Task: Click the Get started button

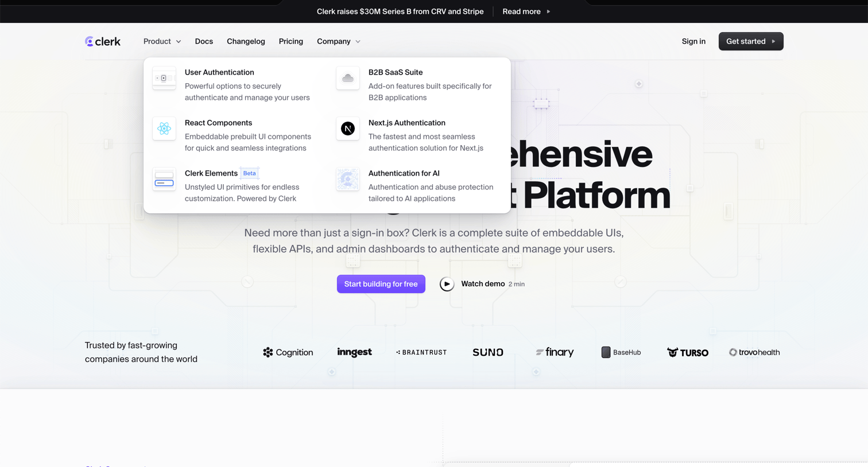Action: 751,41
